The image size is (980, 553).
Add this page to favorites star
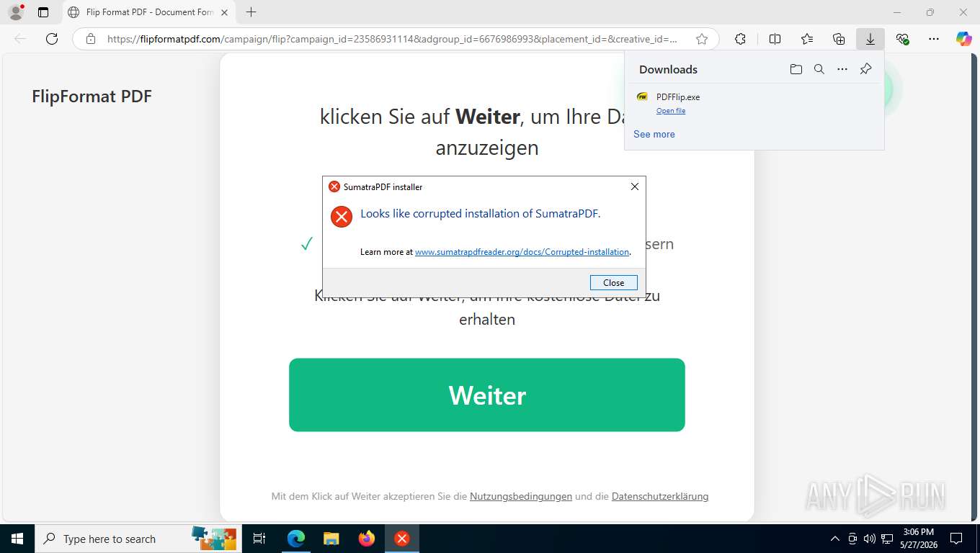coord(701,39)
